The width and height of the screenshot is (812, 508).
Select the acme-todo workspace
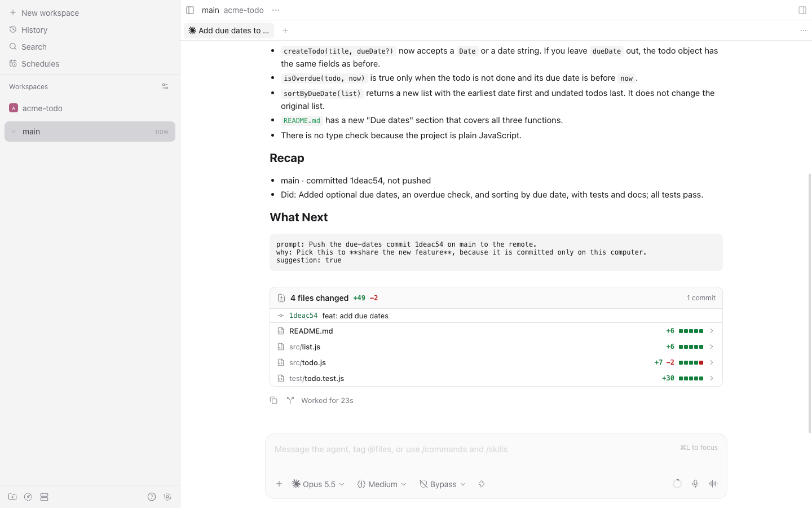pyautogui.click(x=90, y=108)
